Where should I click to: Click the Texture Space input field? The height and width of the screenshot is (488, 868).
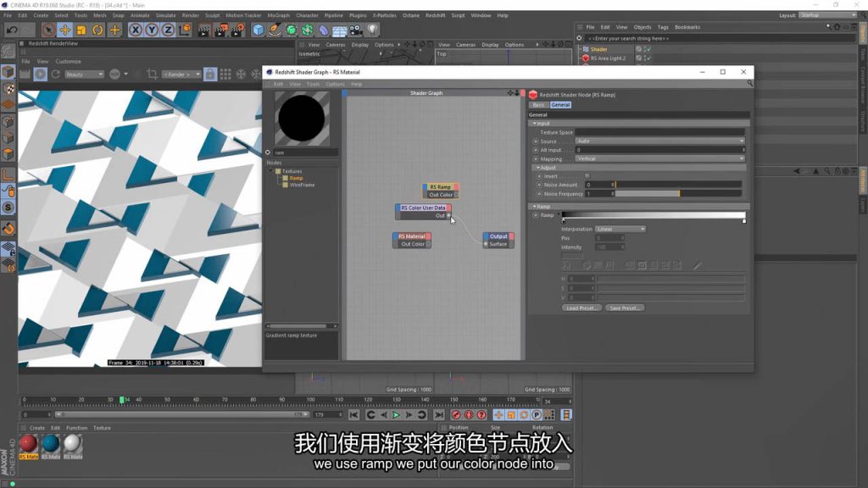tap(659, 132)
